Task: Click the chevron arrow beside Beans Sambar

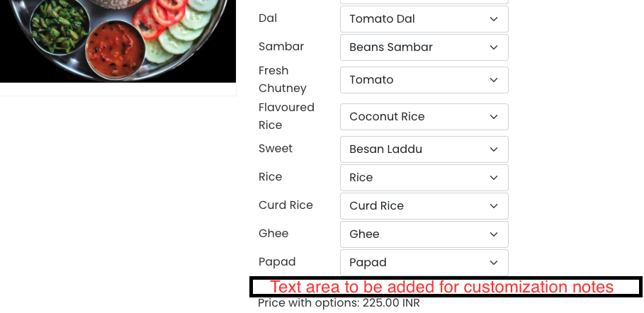Action: (494, 47)
